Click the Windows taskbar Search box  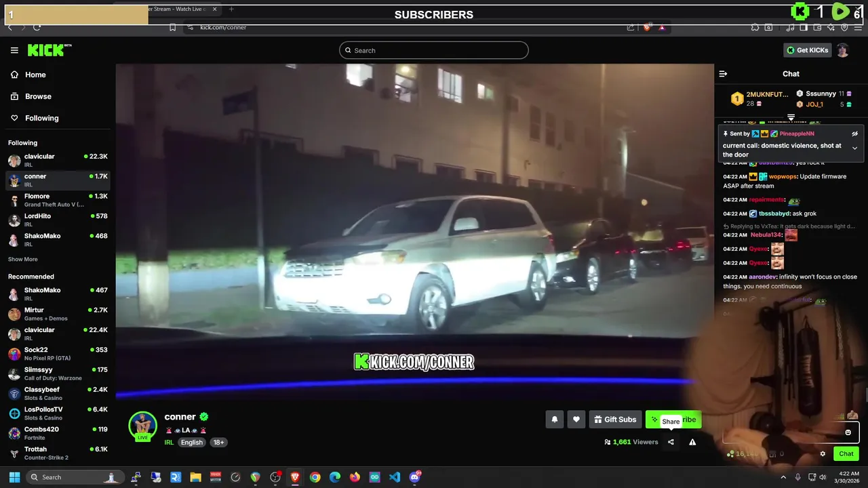tap(75, 477)
